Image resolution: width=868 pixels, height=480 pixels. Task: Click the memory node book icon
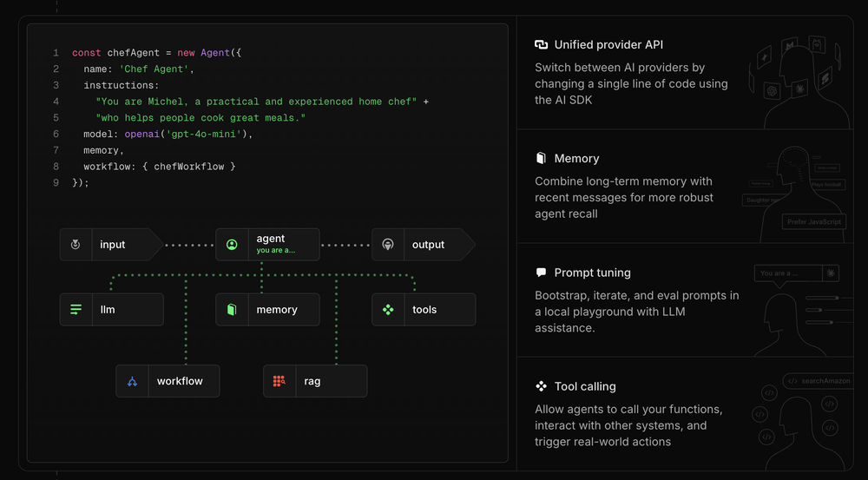232,310
